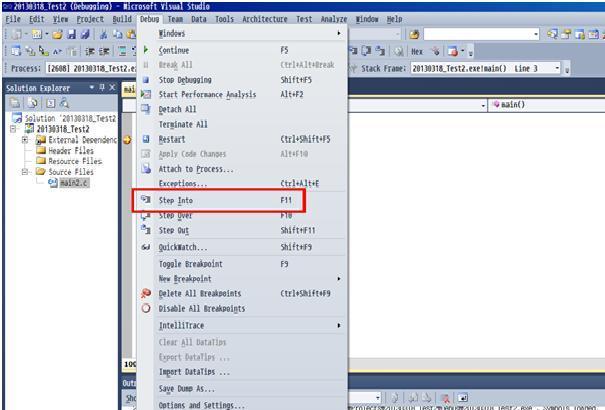This screenshot has width=605, height=410.
Task: Click the Add New Item toolbar icon
Action: (37, 34)
